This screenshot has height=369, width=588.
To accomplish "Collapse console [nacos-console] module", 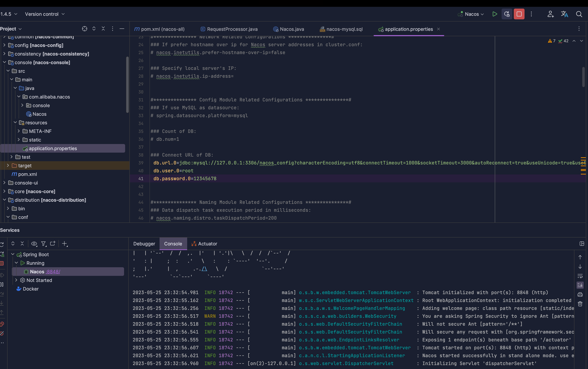I will 4,62.
